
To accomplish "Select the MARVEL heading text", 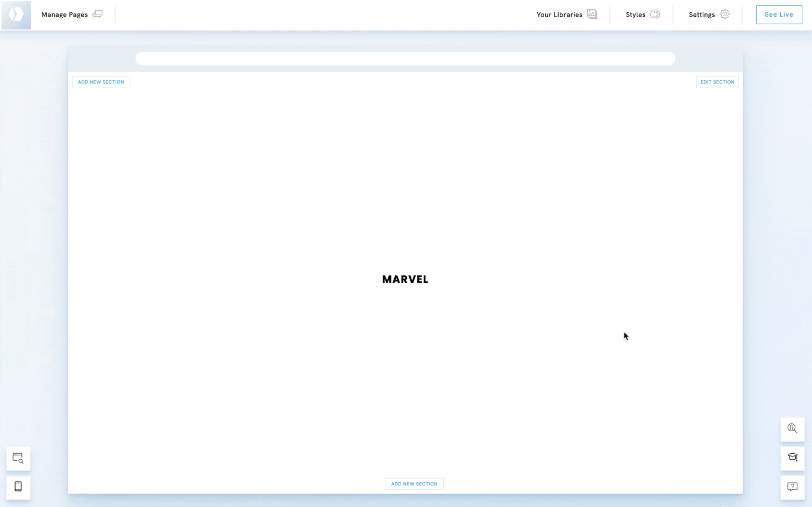I will (405, 280).
